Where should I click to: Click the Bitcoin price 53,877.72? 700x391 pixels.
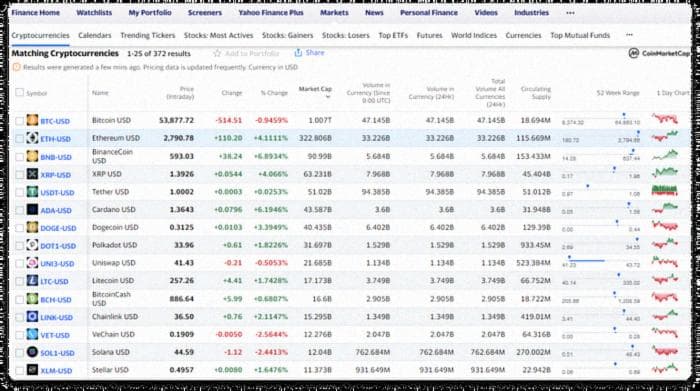pos(176,121)
